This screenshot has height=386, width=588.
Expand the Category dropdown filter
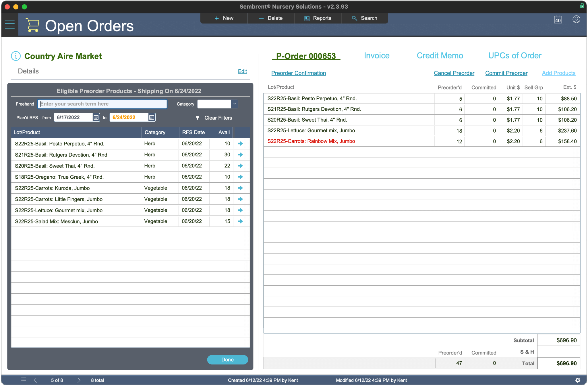coord(235,104)
